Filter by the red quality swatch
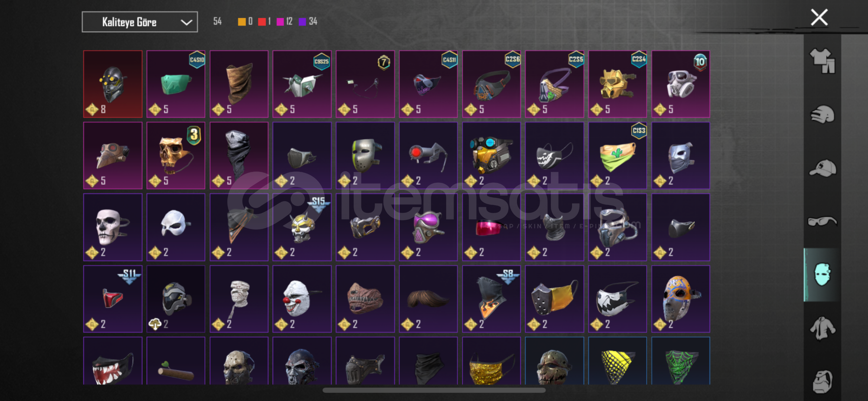The height and width of the screenshot is (401, 868). pos(262,22)
